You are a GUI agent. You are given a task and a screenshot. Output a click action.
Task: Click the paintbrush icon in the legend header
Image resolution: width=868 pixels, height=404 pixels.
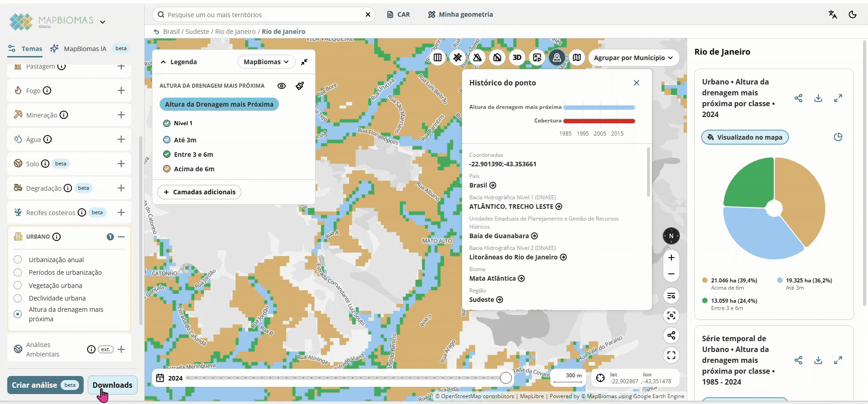300,86
